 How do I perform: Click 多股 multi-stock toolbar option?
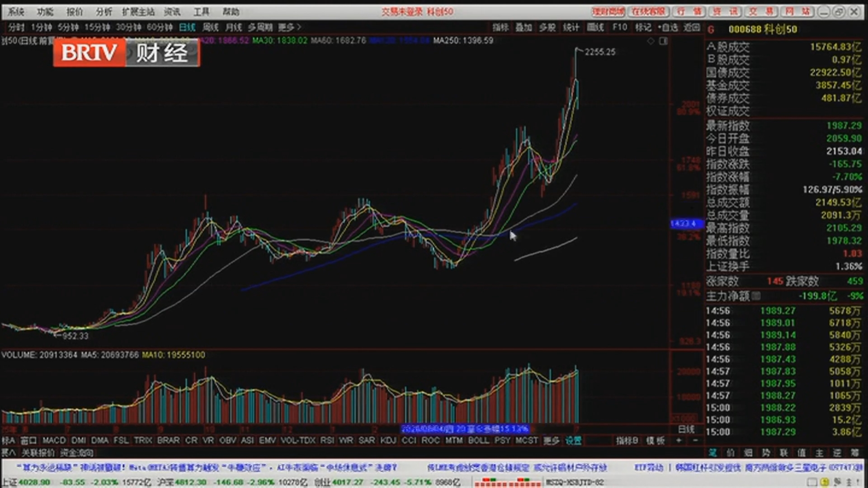click(x=547, y=28)
